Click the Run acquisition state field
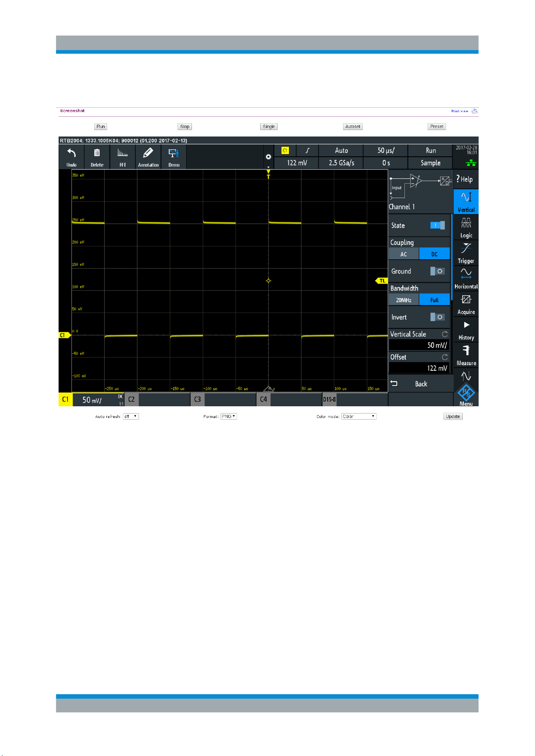The height and width of the screenshot is (756, 535). 430,150
